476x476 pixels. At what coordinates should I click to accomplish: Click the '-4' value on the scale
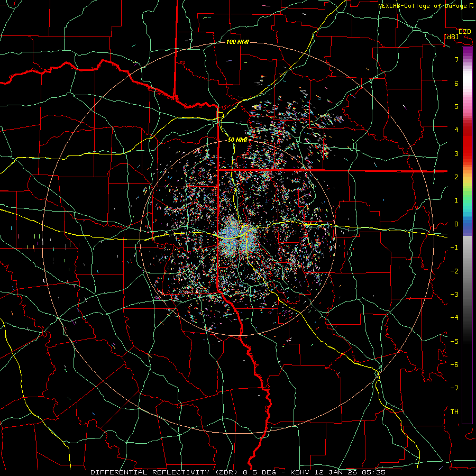[454, 318]
